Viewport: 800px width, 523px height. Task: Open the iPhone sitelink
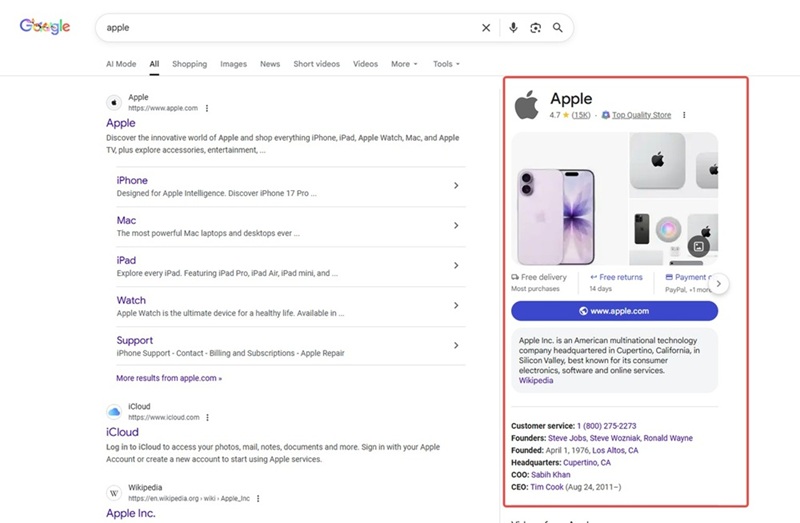point(132,180)
